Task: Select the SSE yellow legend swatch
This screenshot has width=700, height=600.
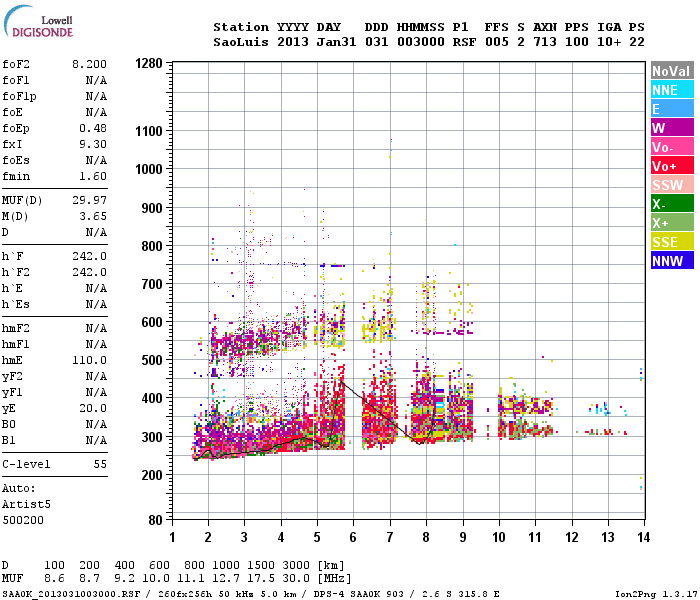Action: tap(672, 242)
